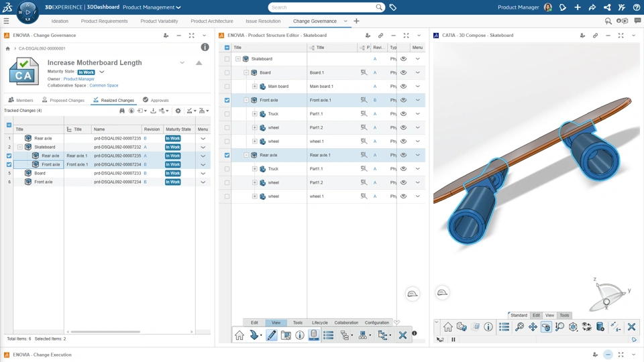
Task: Click the binoculars find icon in Tracked Changes
Action: coord(122,111)
